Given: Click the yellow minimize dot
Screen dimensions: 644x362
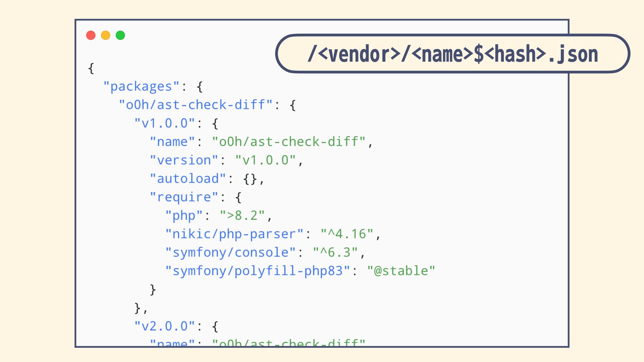Looking at the screenshot, I should pyautogui.click(x=106, y=35).
